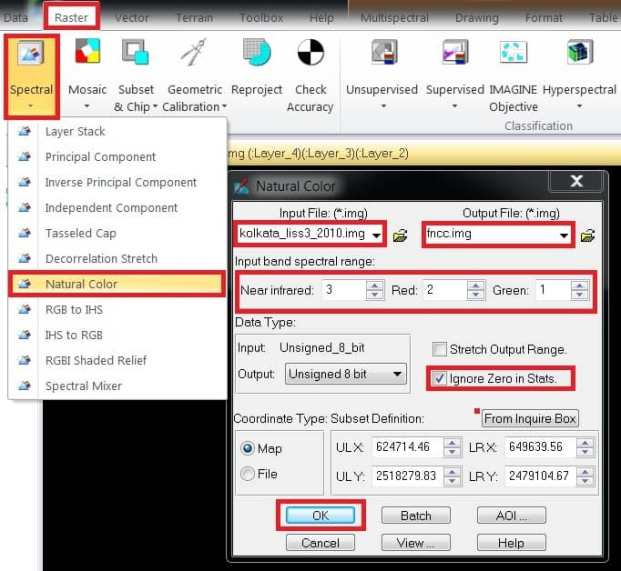This screenshot has width=621, height=571.
Task: Click the icon beside RGBI Shaded Relief
Action: click(x=25, y=360)
